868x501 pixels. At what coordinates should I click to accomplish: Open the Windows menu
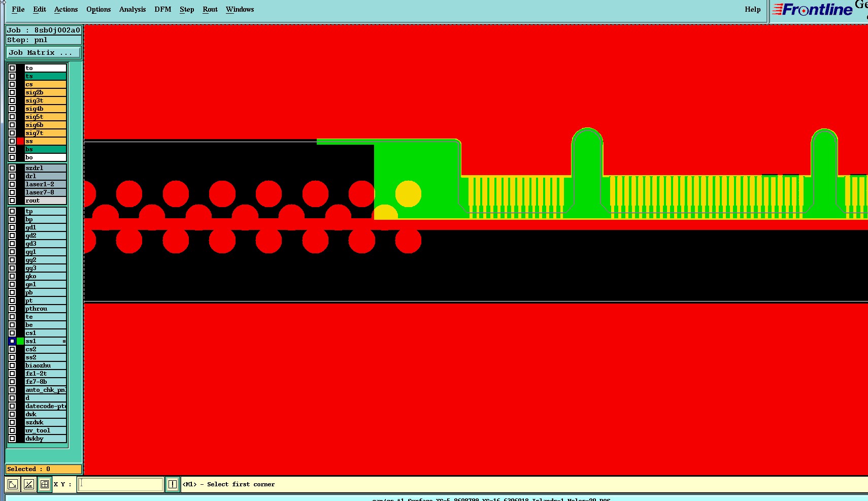(240, 9)
